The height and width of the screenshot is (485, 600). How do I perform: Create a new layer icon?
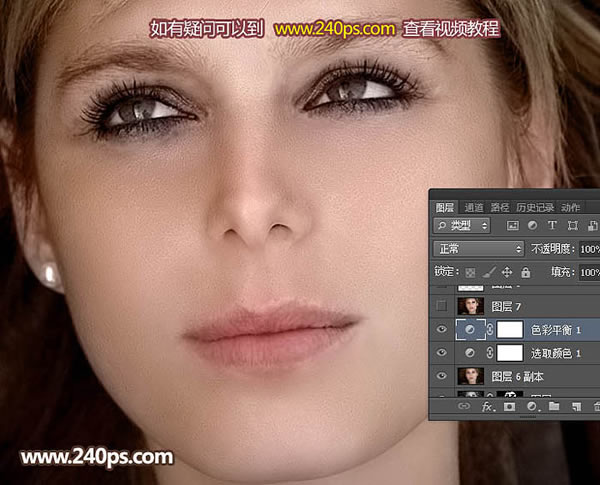click(577, 406)
